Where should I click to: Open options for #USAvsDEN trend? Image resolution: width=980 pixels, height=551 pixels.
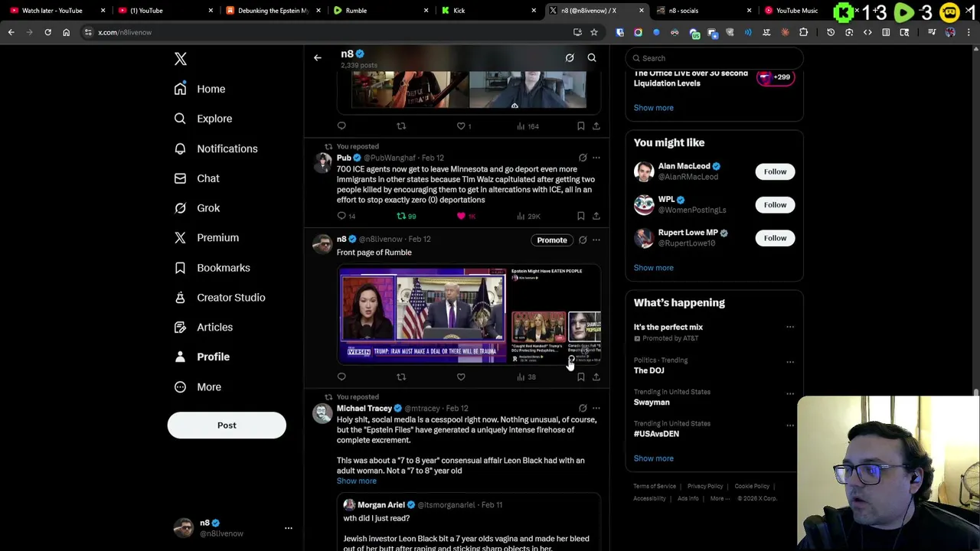[x=790, y=425]
